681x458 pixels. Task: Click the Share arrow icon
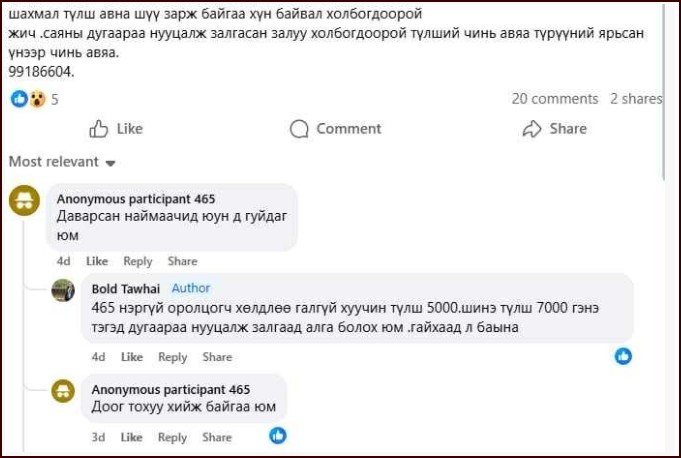coord(532,129)
